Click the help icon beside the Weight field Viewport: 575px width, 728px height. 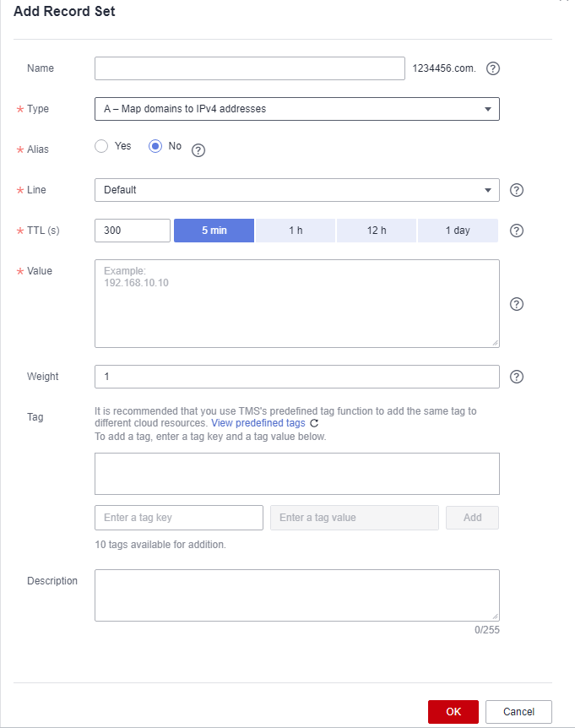[518, 377]
